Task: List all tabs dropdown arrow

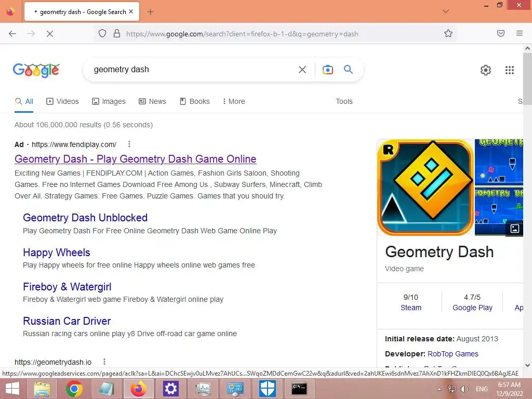Action: (446, 11)
